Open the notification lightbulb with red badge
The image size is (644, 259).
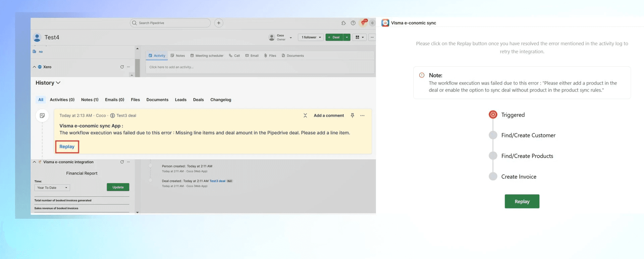pos(363,22)
